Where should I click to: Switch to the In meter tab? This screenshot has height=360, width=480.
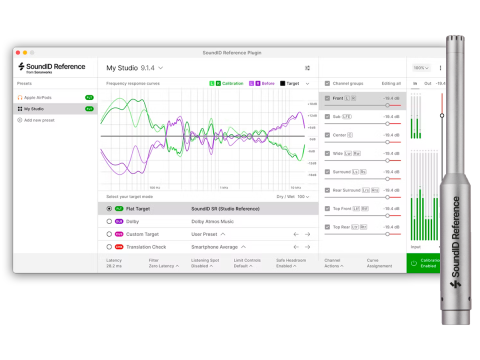tap(415, 83)
